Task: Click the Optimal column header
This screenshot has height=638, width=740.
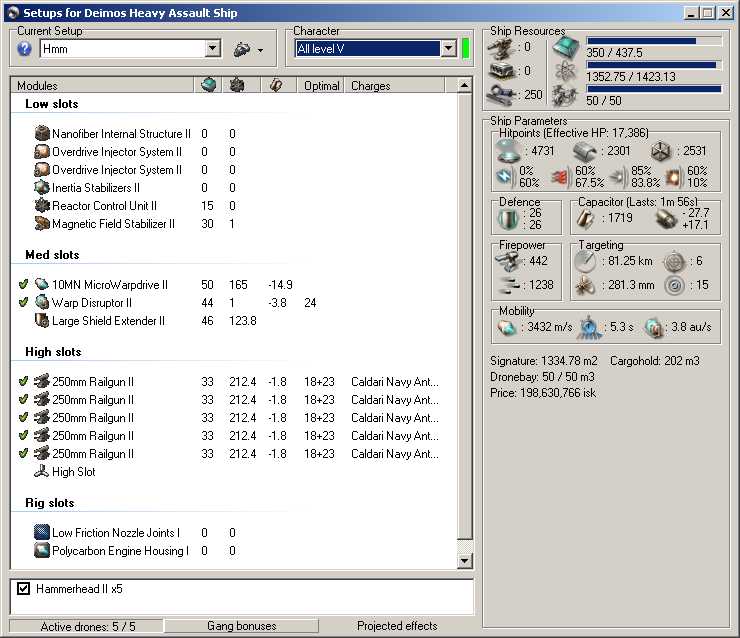Action: 321,85
